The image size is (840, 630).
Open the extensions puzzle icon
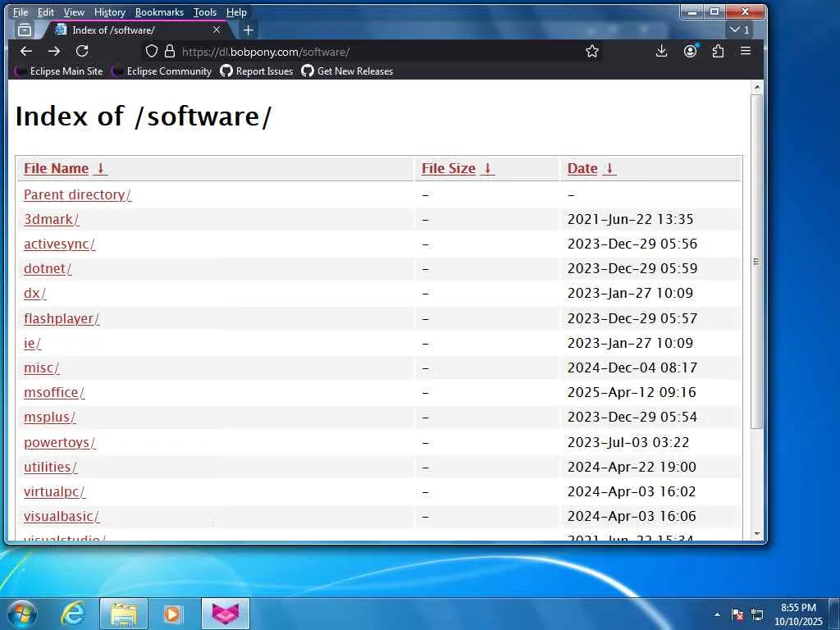(x=718, y=52)
